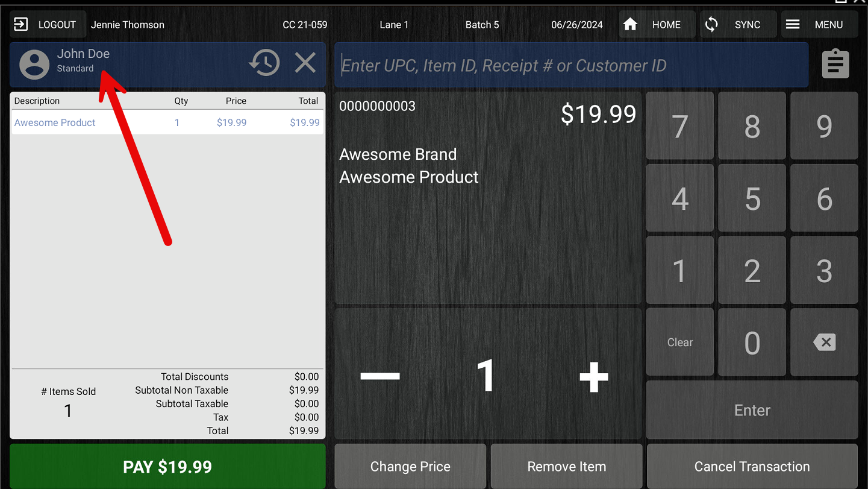Click the # Items Sold label
The width and height of the screenshot is (868, 489).
click(68, 391)
